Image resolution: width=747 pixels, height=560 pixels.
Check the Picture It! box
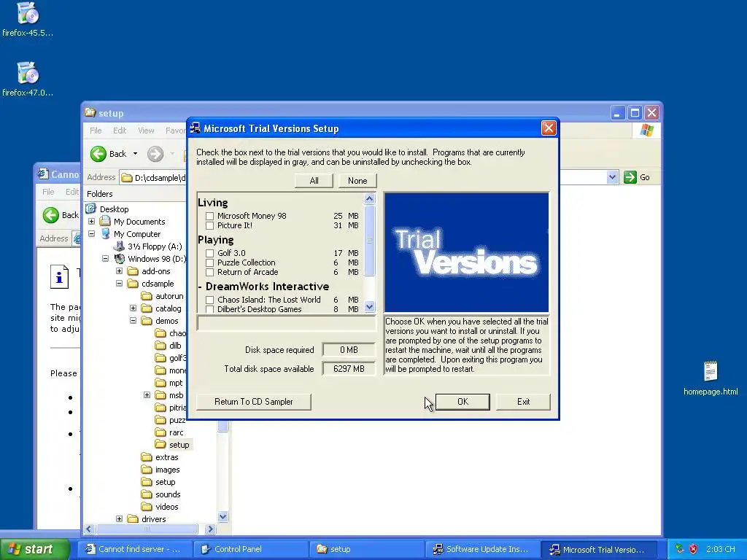pyautogui.click(x=209, y=225)
